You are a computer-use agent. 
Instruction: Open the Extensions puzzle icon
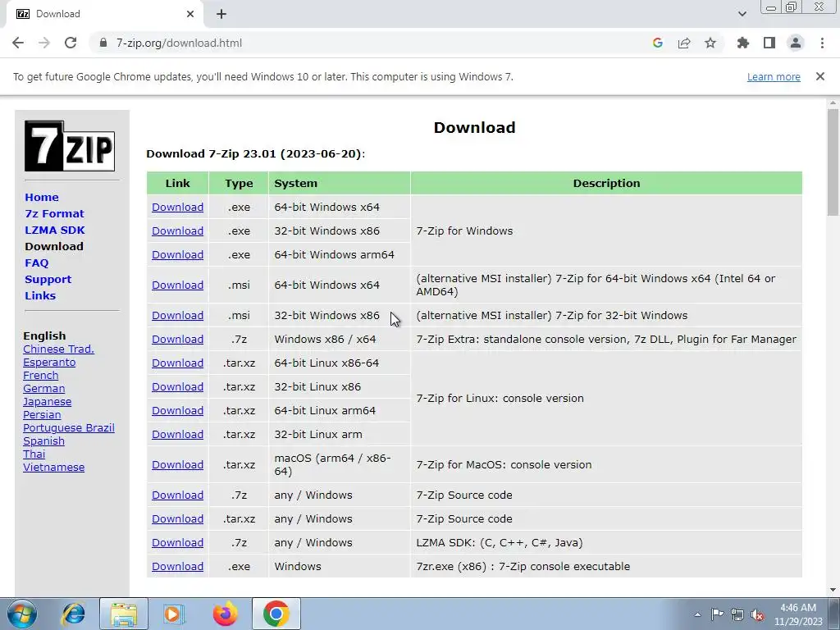point(743,43)
